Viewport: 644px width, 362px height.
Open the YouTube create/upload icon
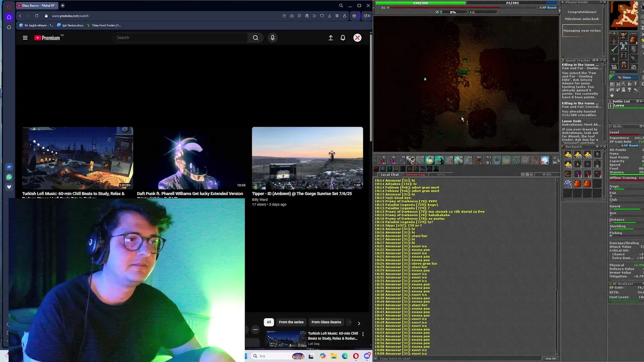331,38
